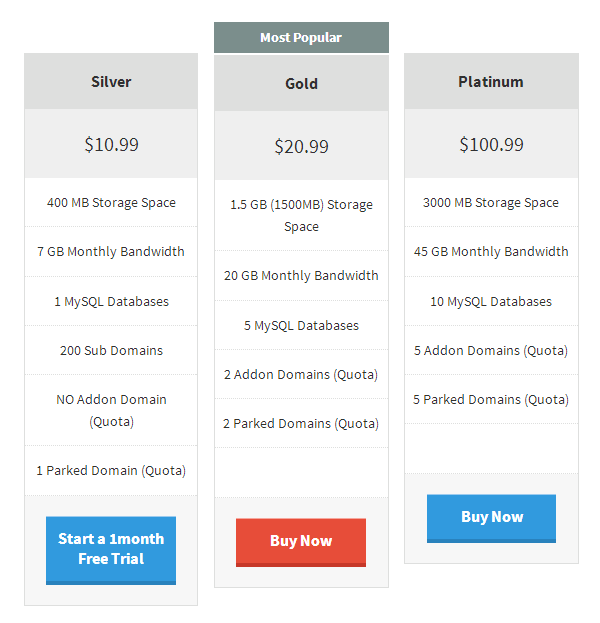Click the Platinum plan Buy Now button
Screen dimensions: 600x623
[x=491, y=519]
